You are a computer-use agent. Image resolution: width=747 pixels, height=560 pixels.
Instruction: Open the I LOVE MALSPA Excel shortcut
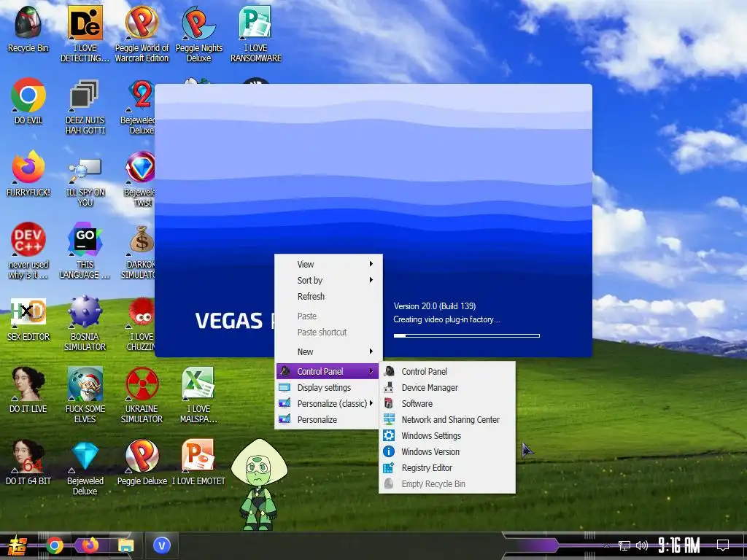198,394
